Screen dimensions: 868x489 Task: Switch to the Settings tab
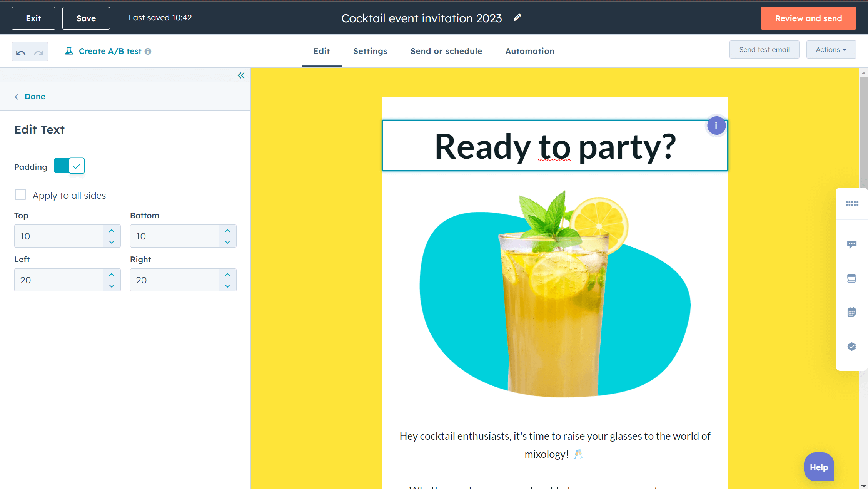[370, 51]
